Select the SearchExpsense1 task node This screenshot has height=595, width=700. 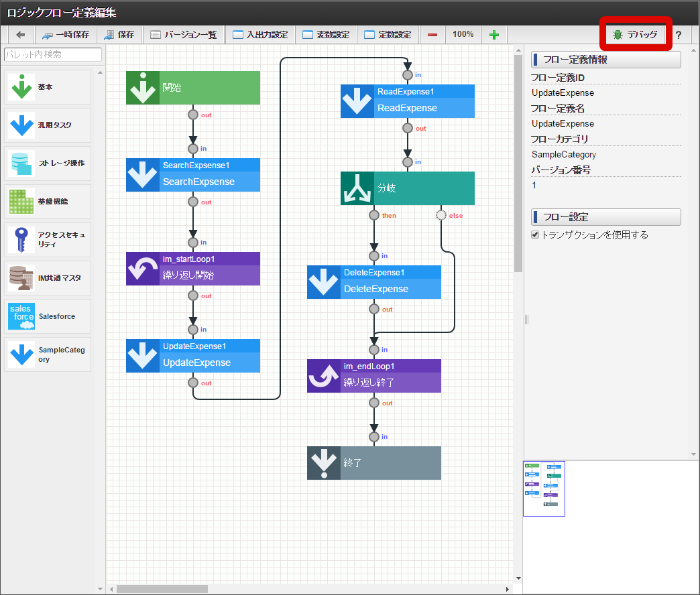193,175
